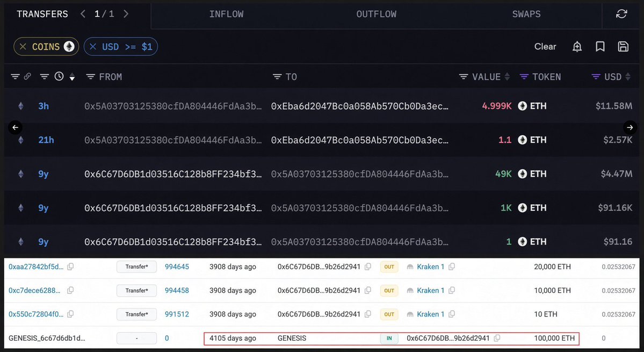This screenshot has height=352, width=644.
Task: Click the 21h timestamp
Action: 46,140
